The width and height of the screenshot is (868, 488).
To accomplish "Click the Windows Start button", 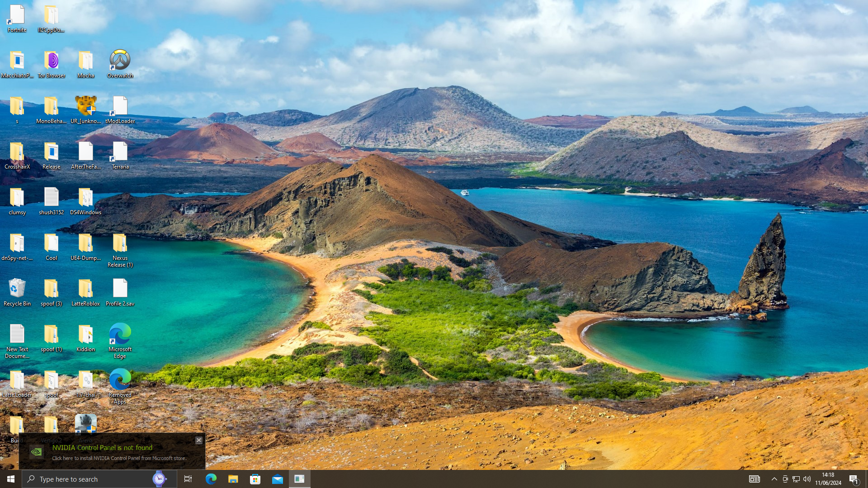I will coord(11,479).
